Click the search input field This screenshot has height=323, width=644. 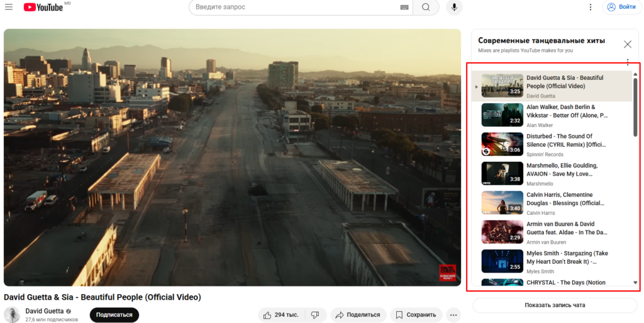tap(296, 8)
